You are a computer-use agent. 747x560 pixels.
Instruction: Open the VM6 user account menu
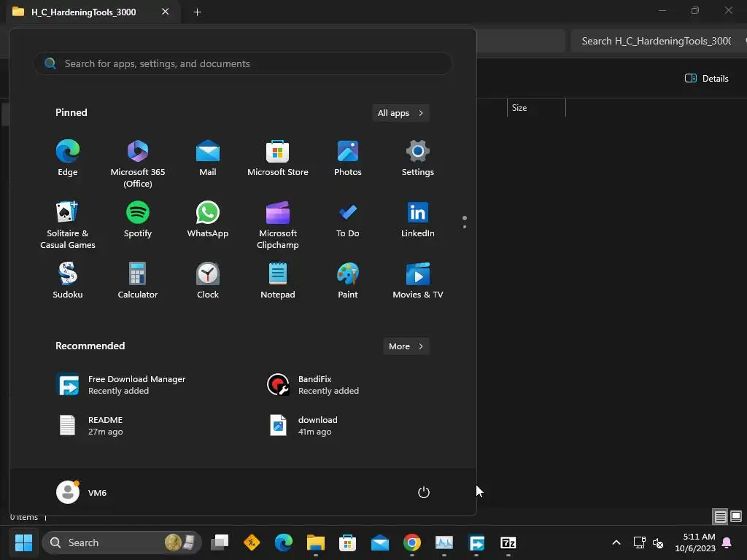point(82,492)
